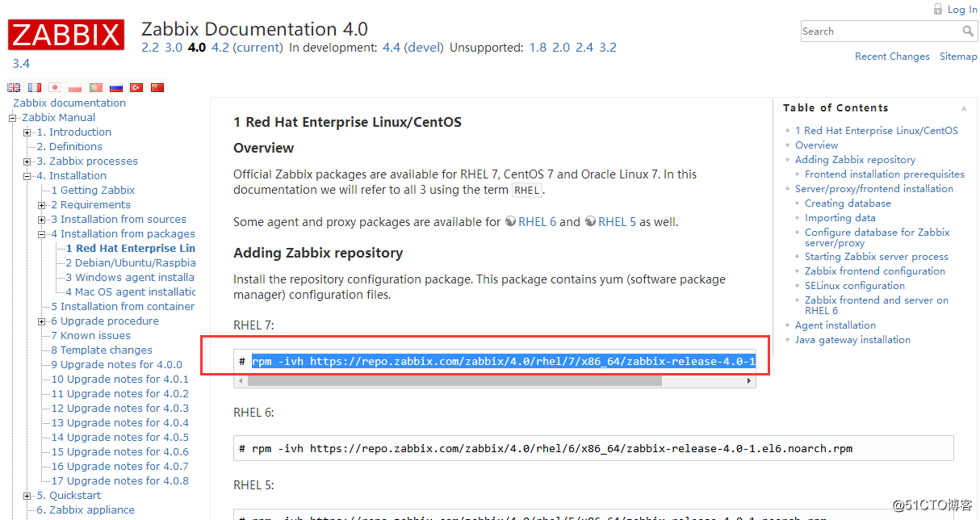
Task: Collapse the Table of Contents arrow
Action: [x=963, y=109]
